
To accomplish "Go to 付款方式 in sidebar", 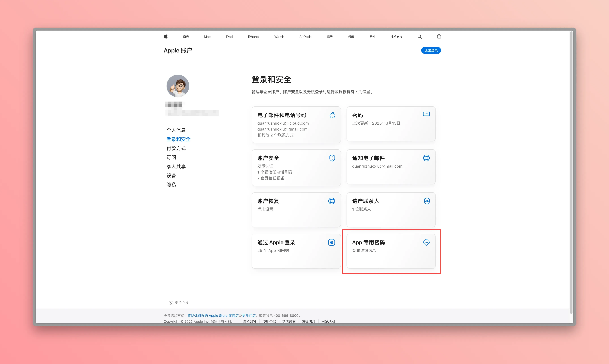I will point(176,148).
